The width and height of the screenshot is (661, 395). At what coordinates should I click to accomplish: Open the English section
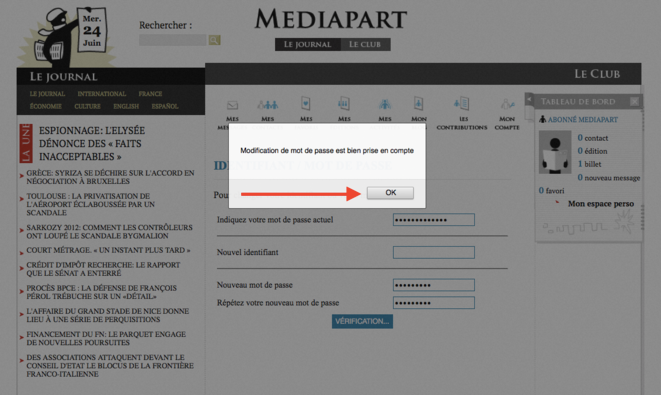(x=126, y=106)
